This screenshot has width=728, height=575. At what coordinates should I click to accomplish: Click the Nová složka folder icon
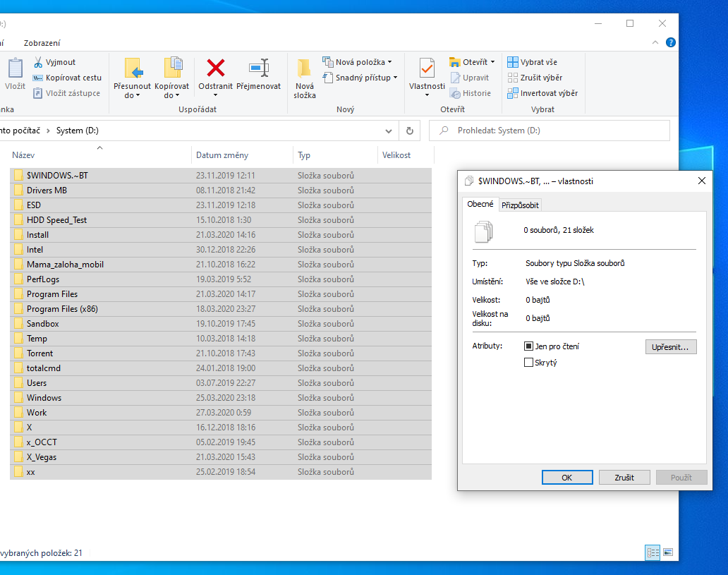pos(305,68)
